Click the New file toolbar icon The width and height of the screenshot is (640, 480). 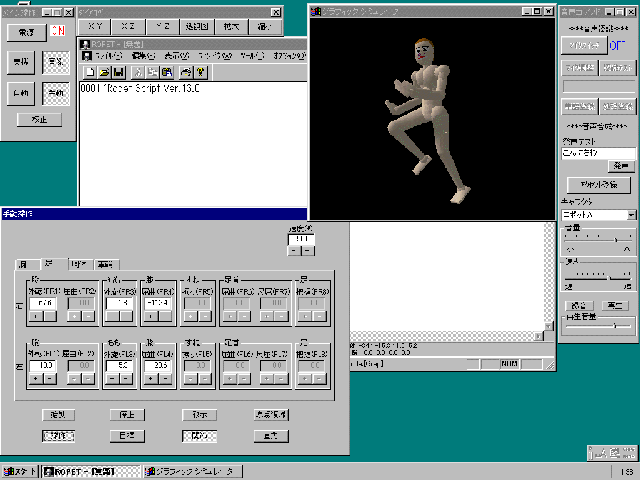(x=90, y=72)
